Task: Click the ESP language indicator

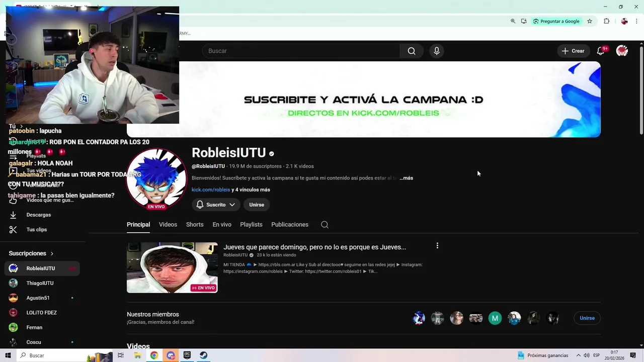Action: [x=596, y=355]
